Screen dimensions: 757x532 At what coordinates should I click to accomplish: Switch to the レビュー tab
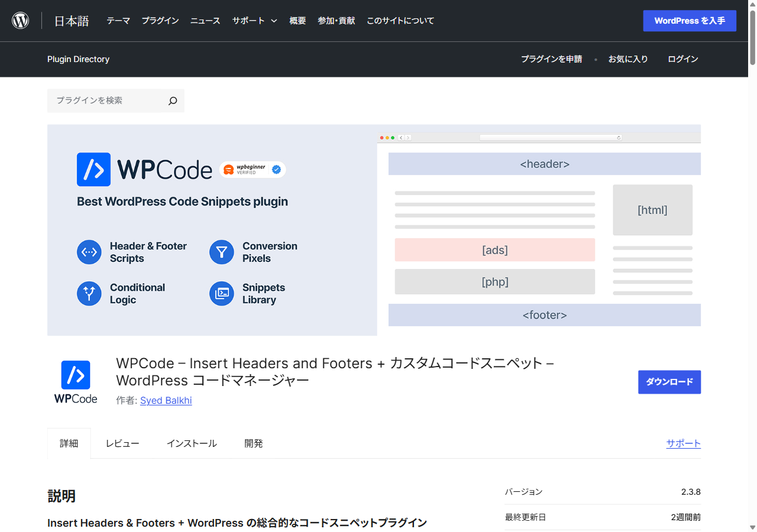tap(122, 443)
